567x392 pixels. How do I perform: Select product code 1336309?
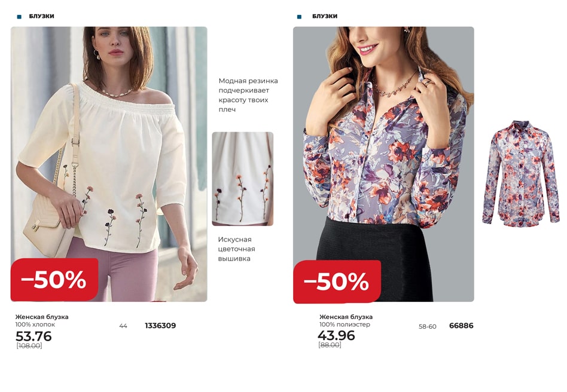coord(160,326)
